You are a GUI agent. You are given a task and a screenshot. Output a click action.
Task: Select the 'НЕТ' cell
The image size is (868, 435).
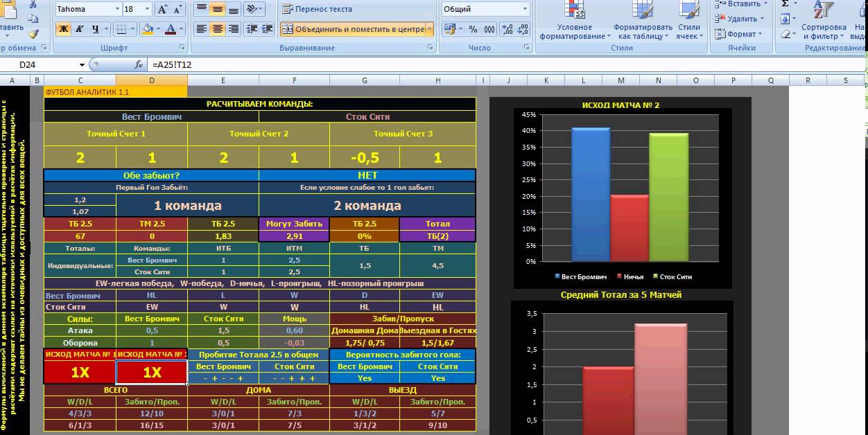(367, 175)
